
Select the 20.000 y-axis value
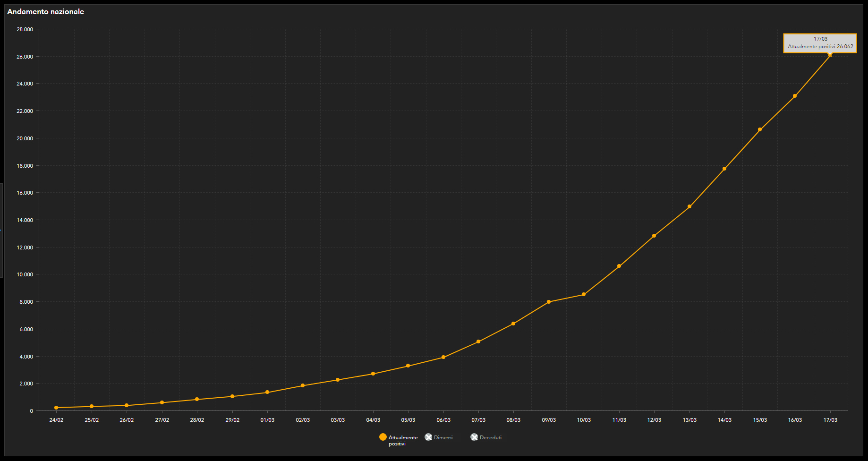[25, 138]
